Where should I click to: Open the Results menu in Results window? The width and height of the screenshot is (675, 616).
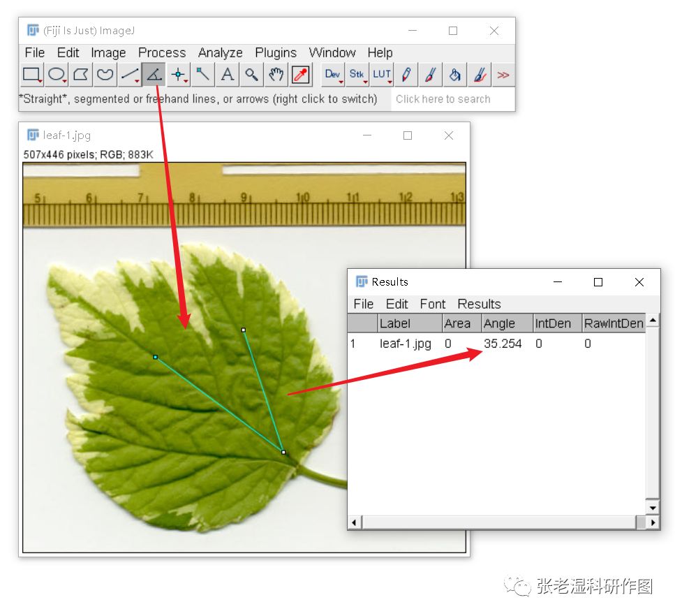click(479, 304)
